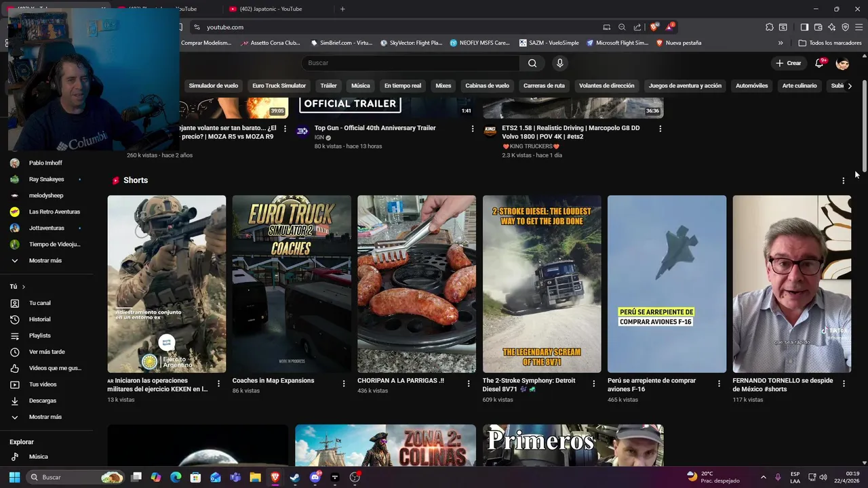Select Música filter chip
The width and height of the screenshot is (868, 488).
pyautogui.click(x=360, y=86)
